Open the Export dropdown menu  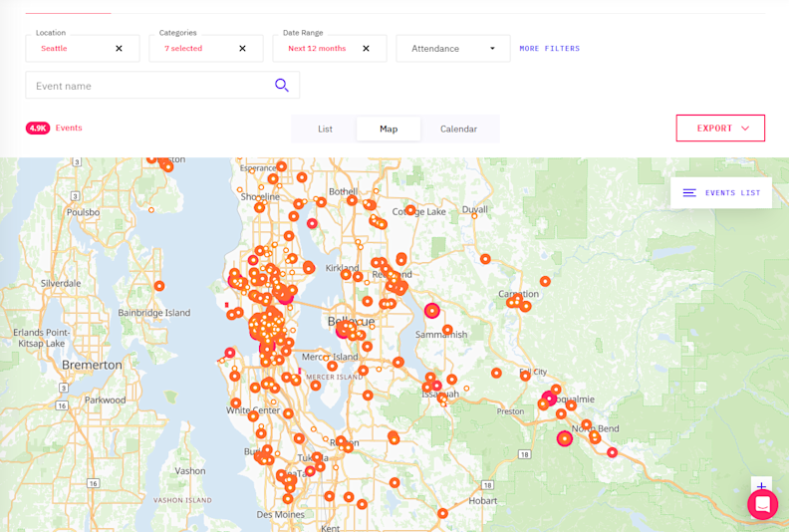click(x=720, y=129)
